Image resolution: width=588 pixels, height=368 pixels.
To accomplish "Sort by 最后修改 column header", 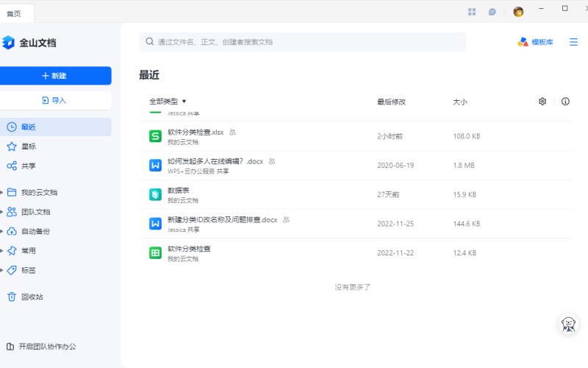I will tap(392, 102).
